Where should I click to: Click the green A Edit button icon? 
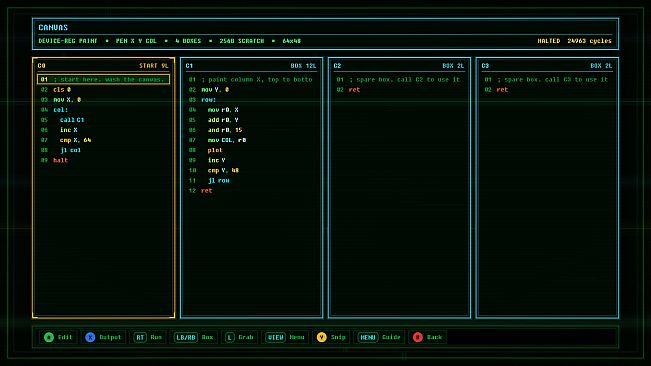point(49,337)
